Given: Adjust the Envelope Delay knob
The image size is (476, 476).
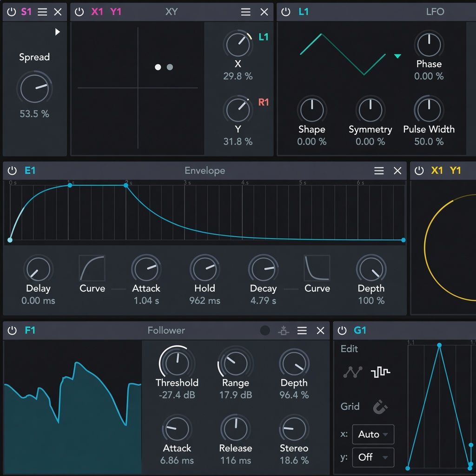Looking at the screenshot, I should point(38,269).
